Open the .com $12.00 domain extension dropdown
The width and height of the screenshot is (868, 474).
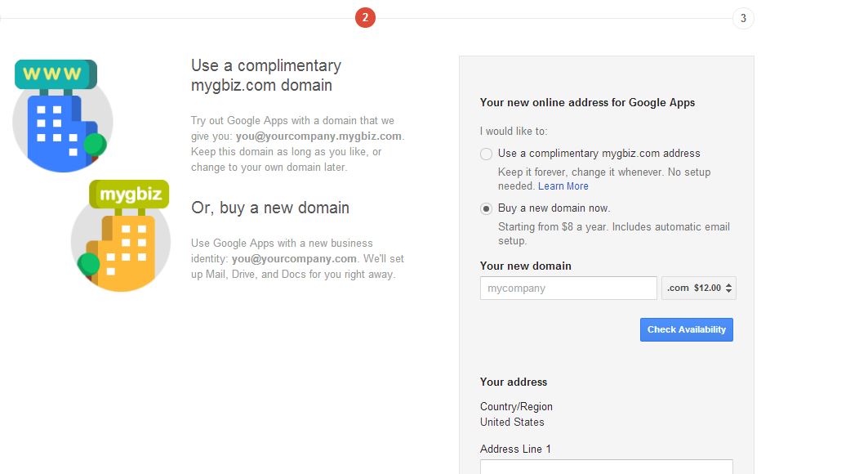coord(699,288)
